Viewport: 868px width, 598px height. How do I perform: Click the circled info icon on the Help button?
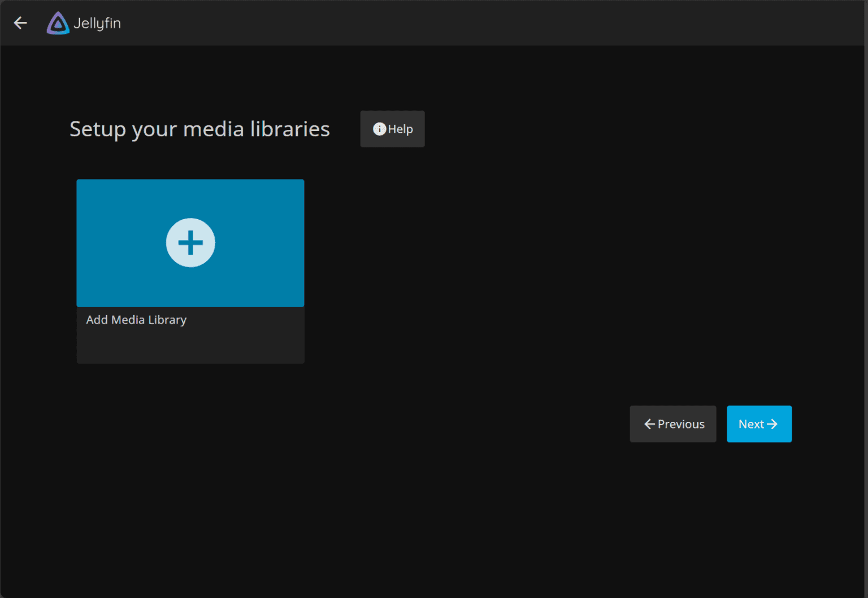pos(379,129)
